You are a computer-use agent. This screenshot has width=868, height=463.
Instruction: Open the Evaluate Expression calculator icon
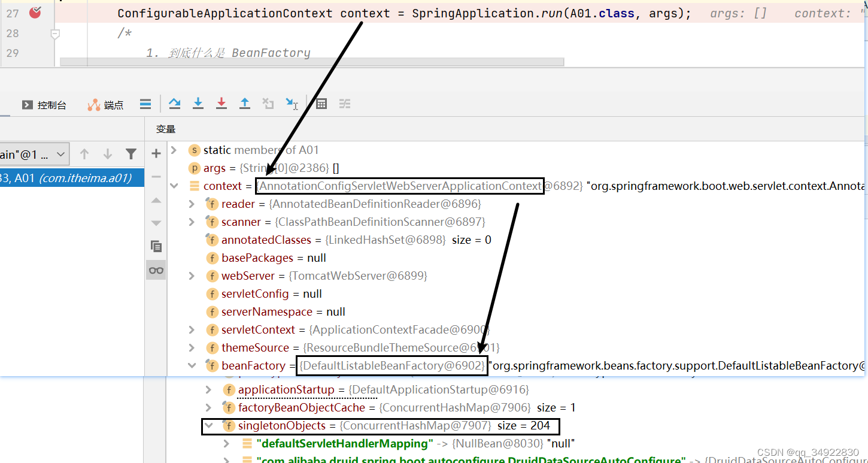point(321,103)
